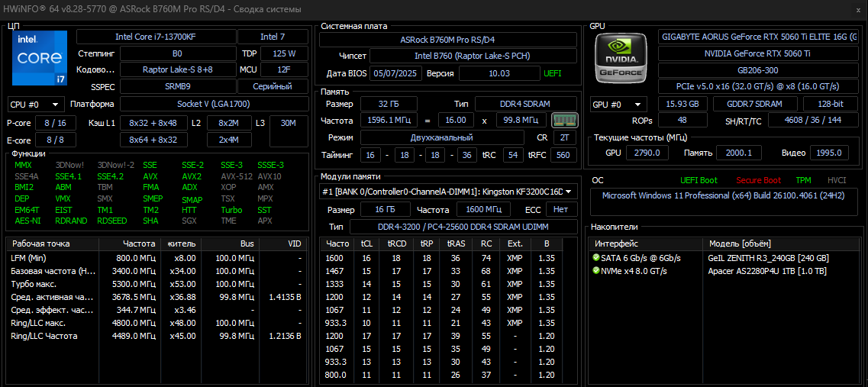Click the GIGABYTE AORUS GeForce RTX field
Viewport: 868px width, 387px height.
click(758, 37)
